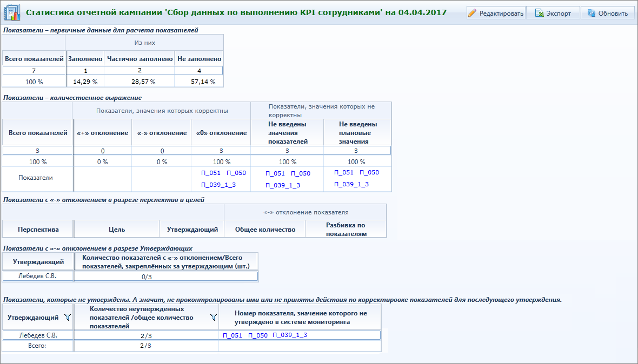The height and width of the screenshot is (364, 638).
Task: Click the report statistics icon beside the title
Action: [x=12, y=12]
